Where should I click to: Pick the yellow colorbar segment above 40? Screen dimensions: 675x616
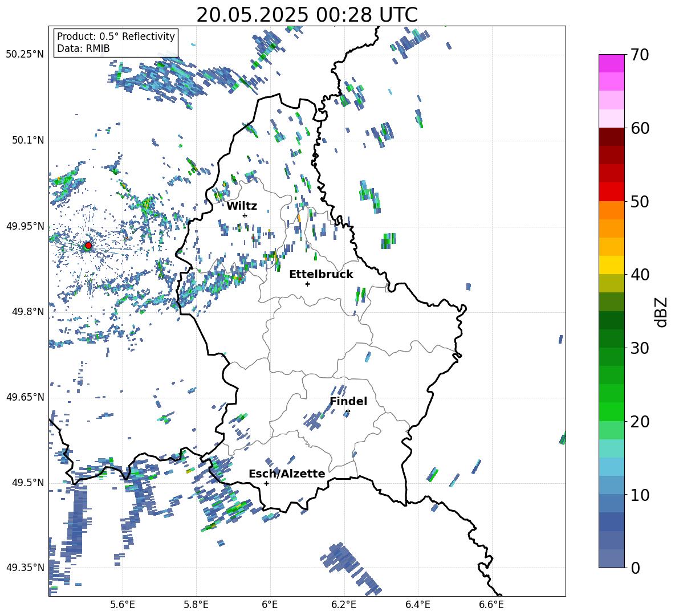click(x=611, y=265)
